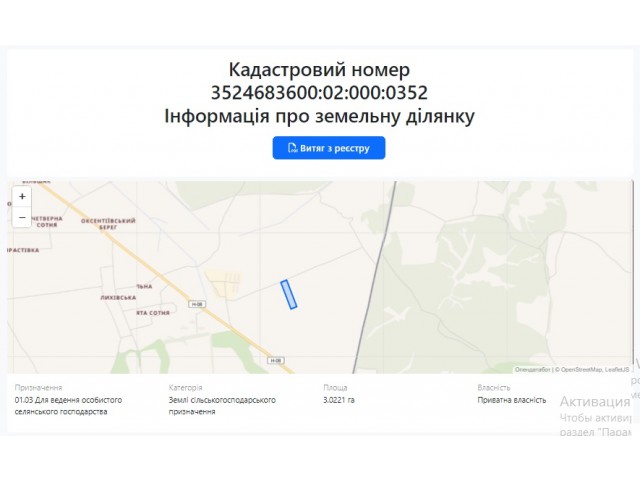Click the yellow residential block on map

[224, 282]
